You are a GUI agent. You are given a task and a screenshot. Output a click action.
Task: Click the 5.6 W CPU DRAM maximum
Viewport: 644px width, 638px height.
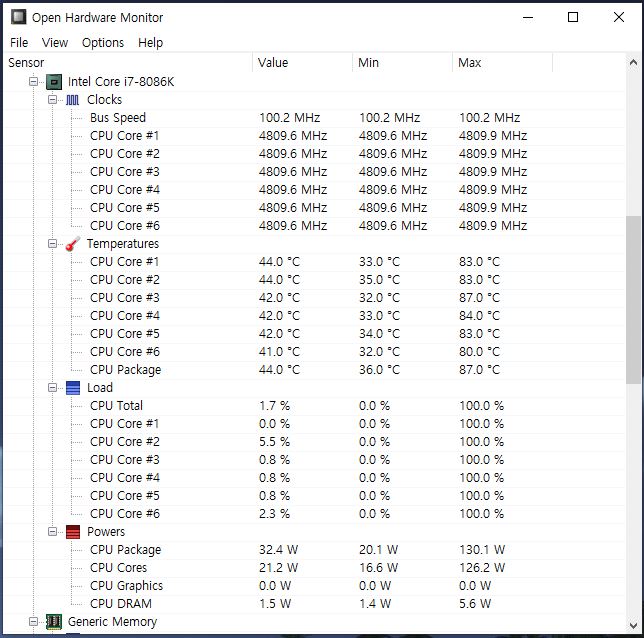click(475, 604)
